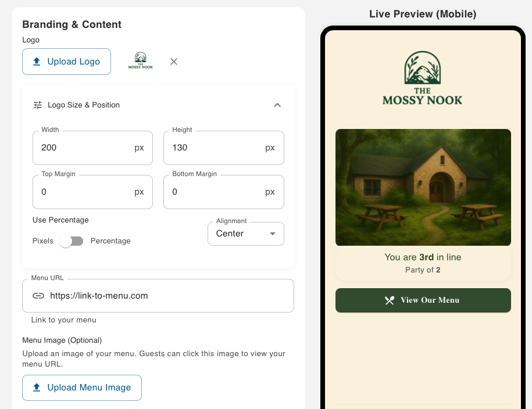This screenshot has width=532, height=409.
Task: Click the Width input field
Action: pos(84,148)
